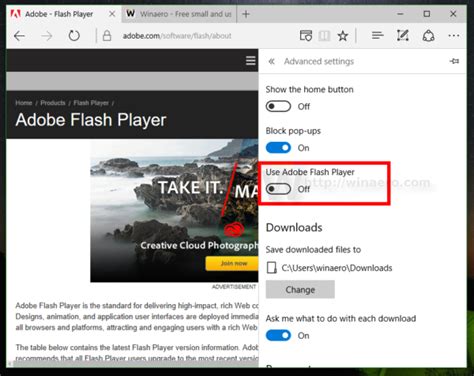Turn off Block pop-ups switch
The height and width of the screenshot is (376, 474).
point(278,148)
